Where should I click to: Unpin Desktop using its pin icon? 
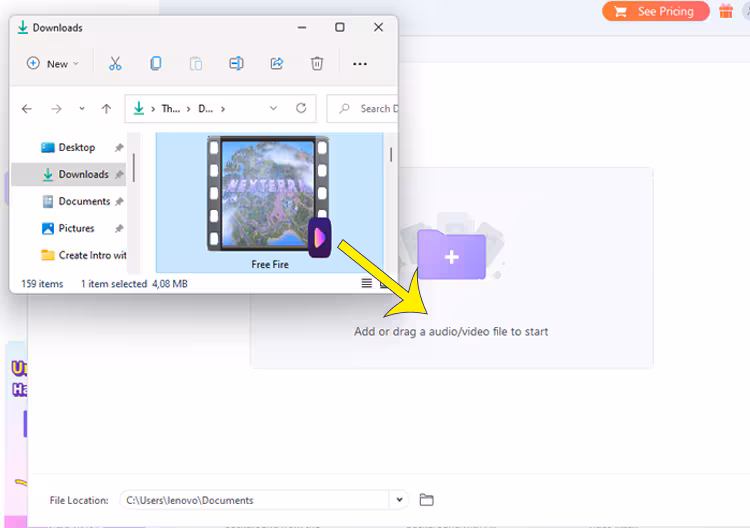point(119,148)
